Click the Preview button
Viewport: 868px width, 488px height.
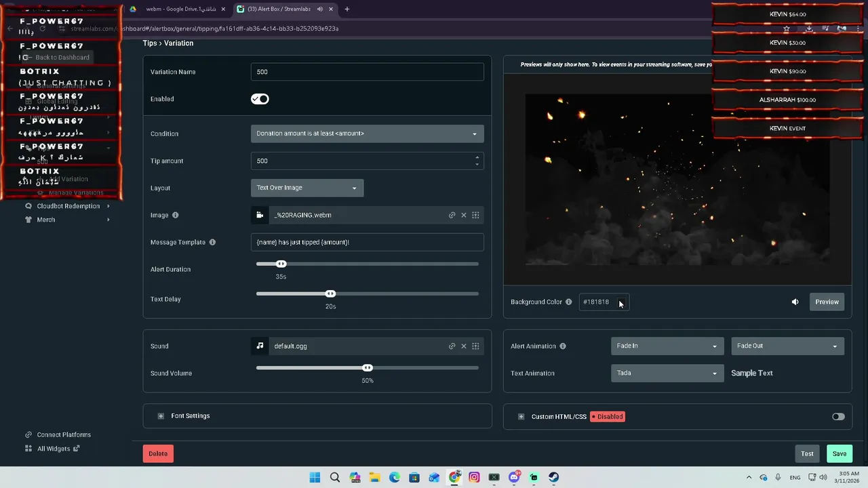(827, 302)
